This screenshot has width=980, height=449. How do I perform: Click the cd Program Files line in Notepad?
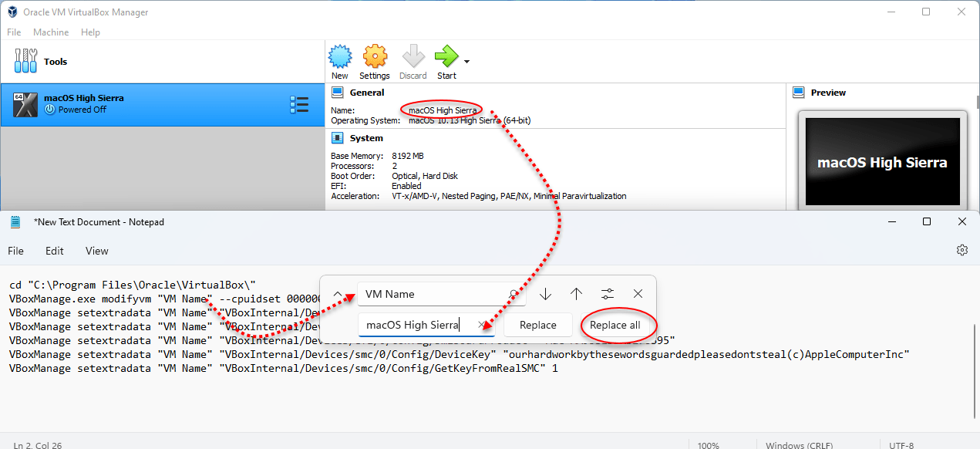[x=133, y=285]
